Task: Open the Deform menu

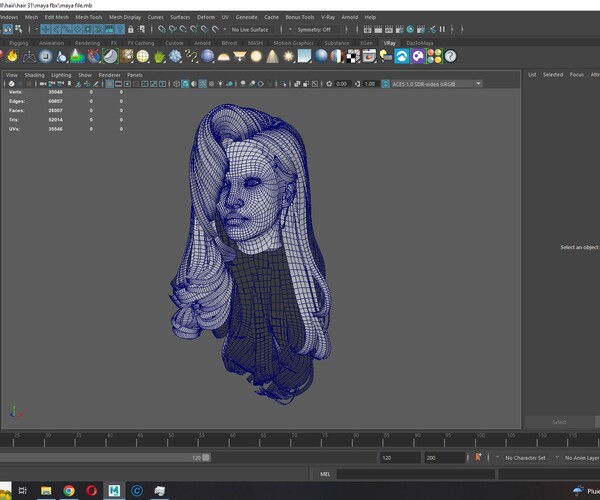Action: click(x=206, y=17)
